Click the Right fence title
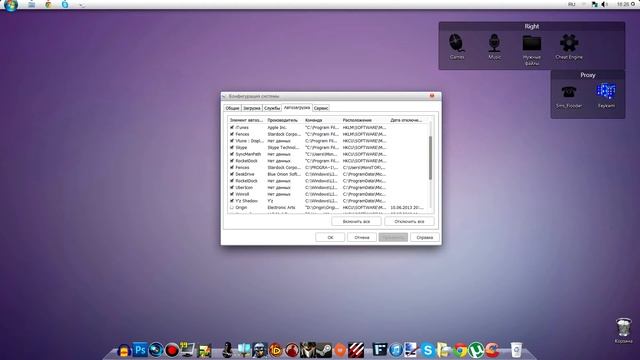This screenshot has width=640, height=360. pyautogui.click(x=531, y=26)
